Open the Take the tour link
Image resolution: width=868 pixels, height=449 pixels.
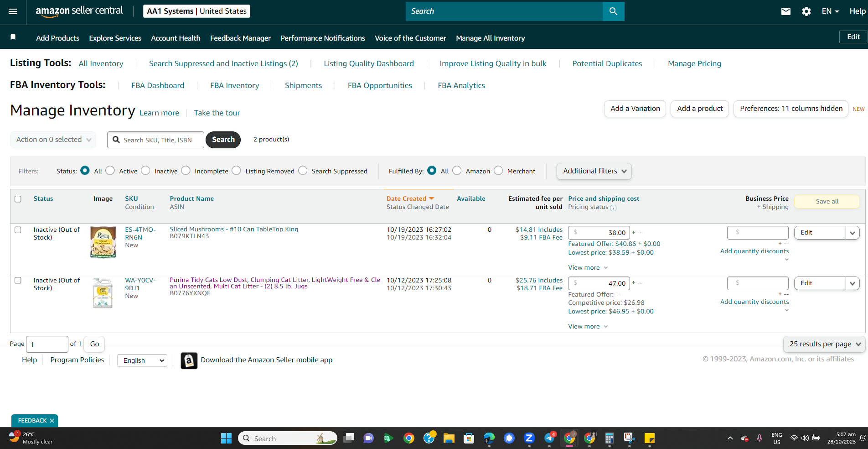[217, 113]
